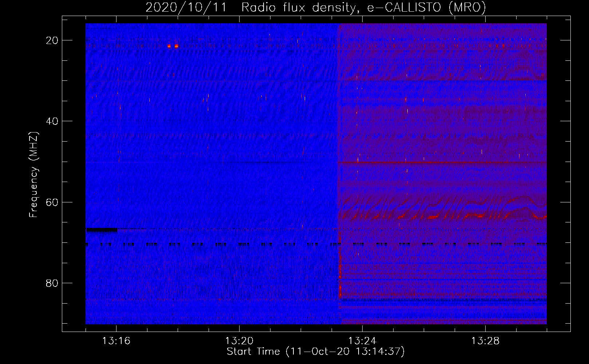Click the 13:24 time tick label
The width and height of the screenshot is (589, 364).
[x=362, y=341]
